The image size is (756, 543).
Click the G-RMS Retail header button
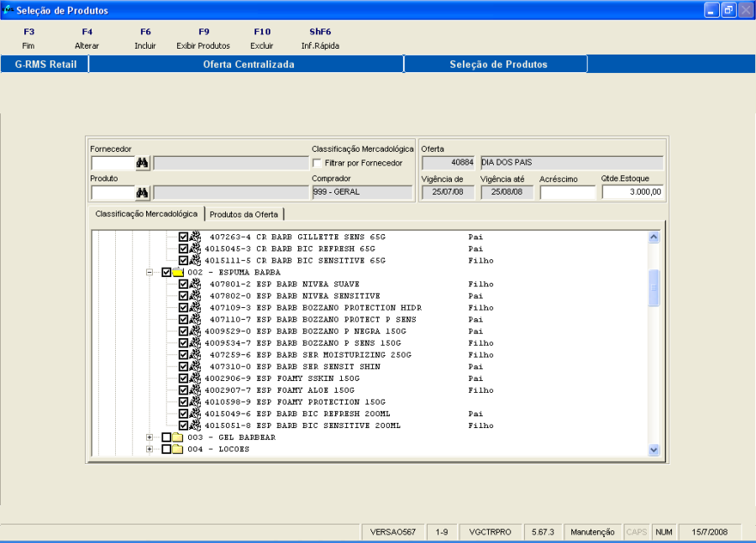point(45,64)
